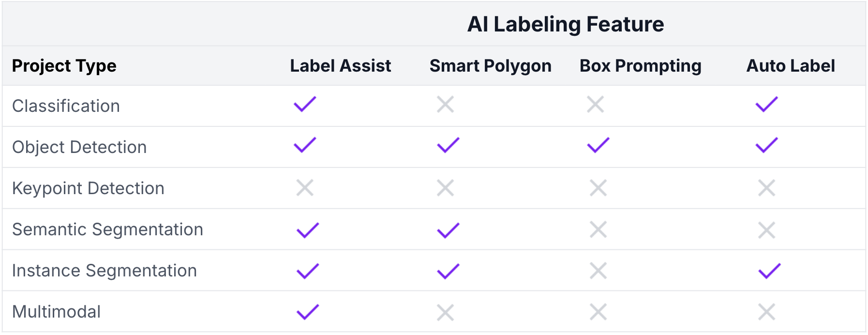The image size is (868, 335).
Task: Click the Semantic Segmentation Auto Label cross
Action: click(767, 230)
